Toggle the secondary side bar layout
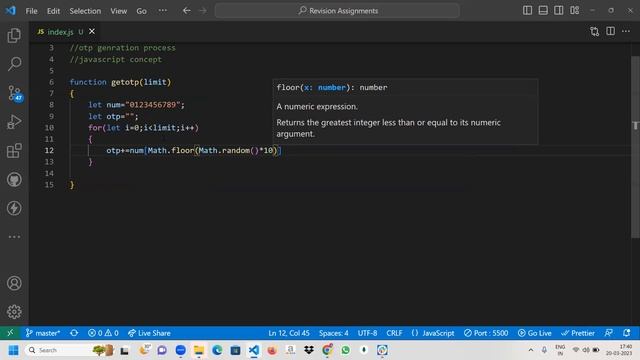The height and width of the screenshot is (360, 640). [x=558, y=10]
